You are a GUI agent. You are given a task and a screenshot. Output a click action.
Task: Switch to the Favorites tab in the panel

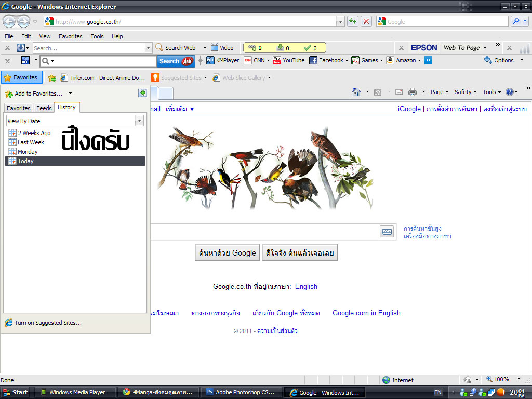click(x=19, y=108)
